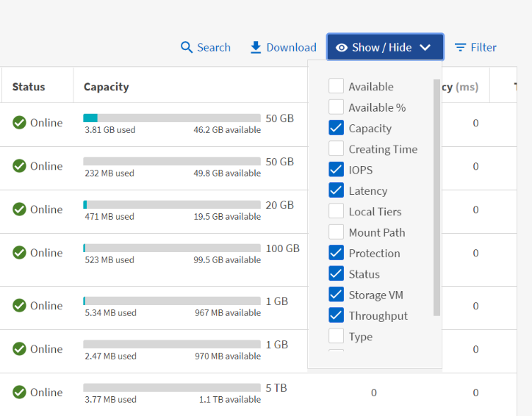532x416 pixels.
Task: Click the Online status icon for the 3.77 MB used volume
Action: [x=19, y=392]
